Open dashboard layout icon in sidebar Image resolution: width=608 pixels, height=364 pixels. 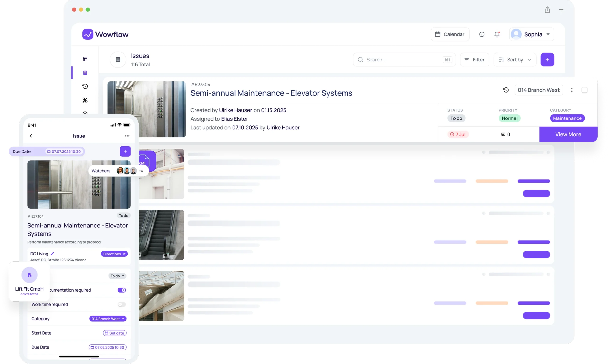point(85,59)
